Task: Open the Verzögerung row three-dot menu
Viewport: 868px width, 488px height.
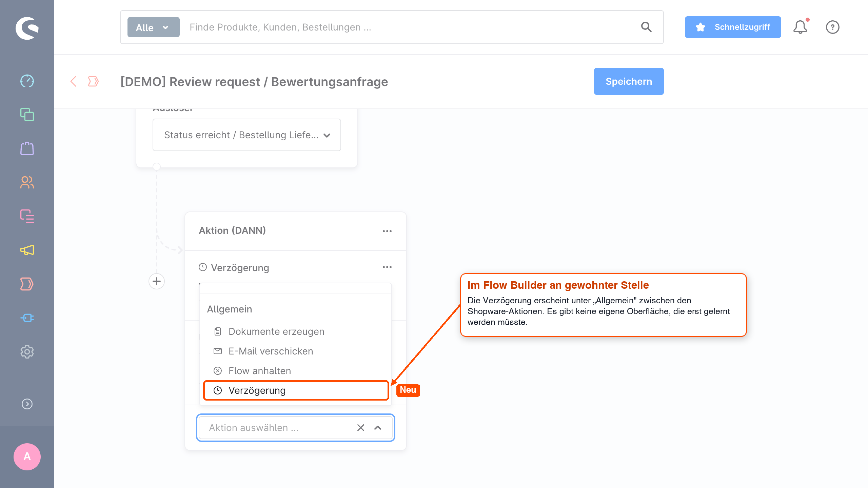Action: click(387, 267)
